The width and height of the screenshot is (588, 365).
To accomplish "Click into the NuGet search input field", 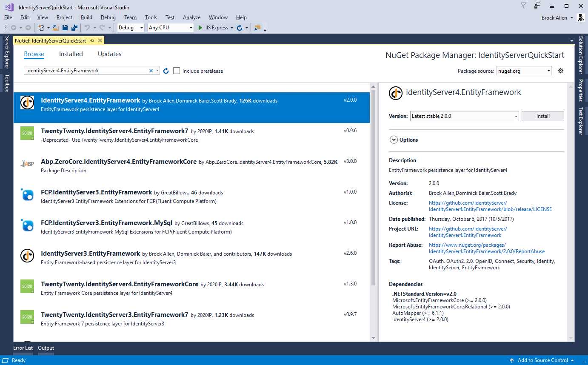I will pyautogui.click(x=86, y=71).
